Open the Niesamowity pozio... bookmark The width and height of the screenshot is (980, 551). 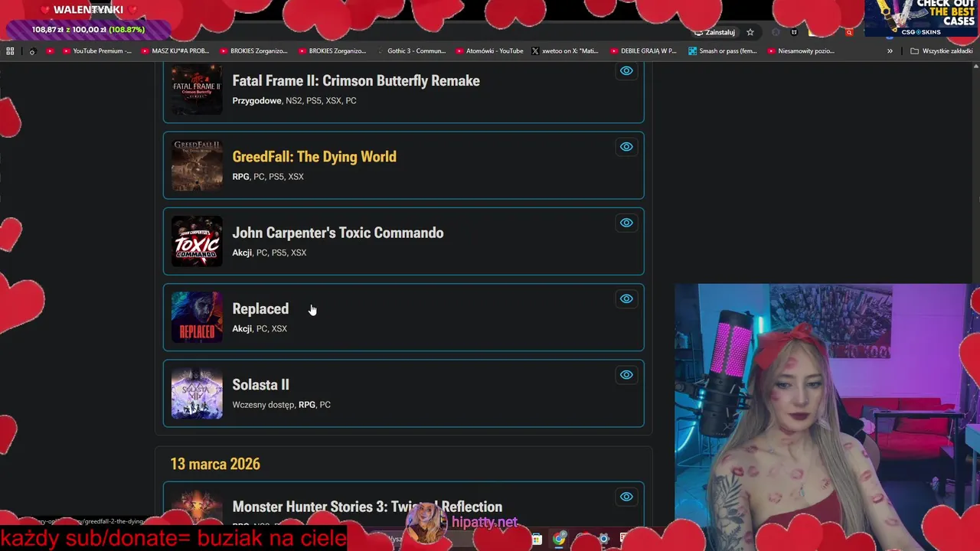coord(801,51)
